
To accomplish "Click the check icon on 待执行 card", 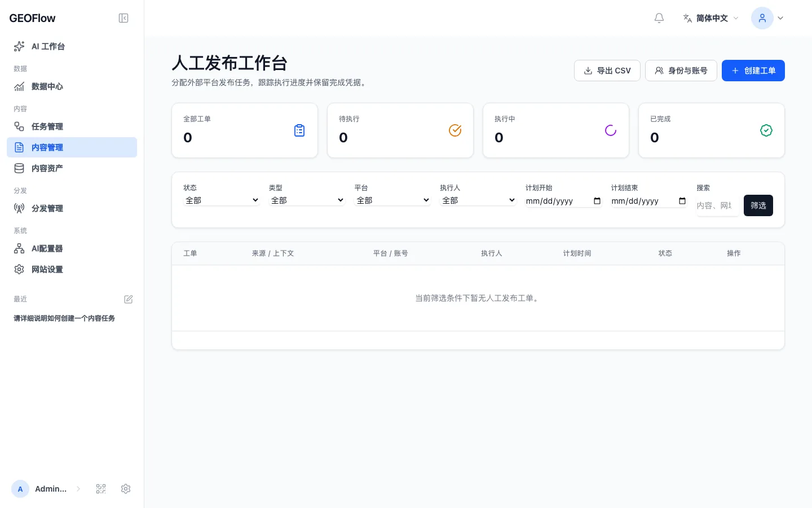I will pyautogui.click(x=455, y=130).
